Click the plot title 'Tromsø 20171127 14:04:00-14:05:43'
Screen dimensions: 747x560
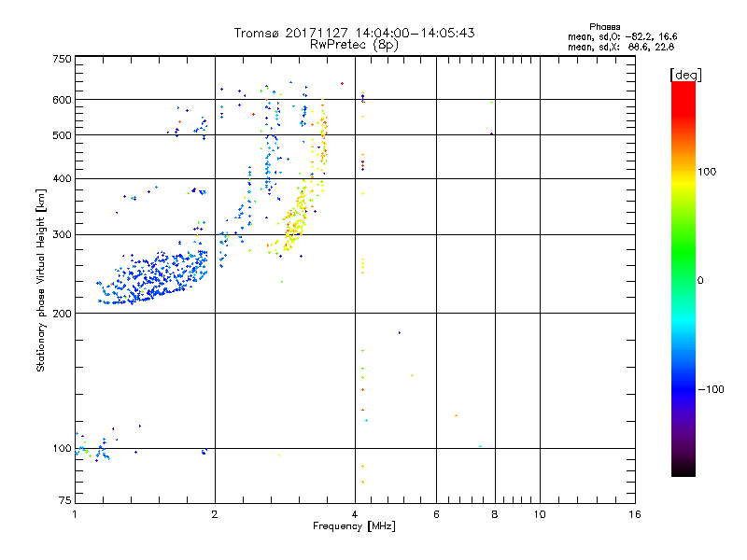click(354, 33)
